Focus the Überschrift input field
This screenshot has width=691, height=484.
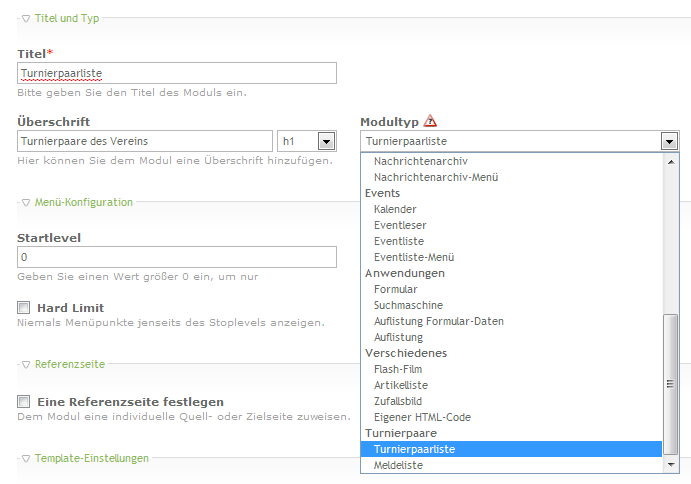(145, 141)
